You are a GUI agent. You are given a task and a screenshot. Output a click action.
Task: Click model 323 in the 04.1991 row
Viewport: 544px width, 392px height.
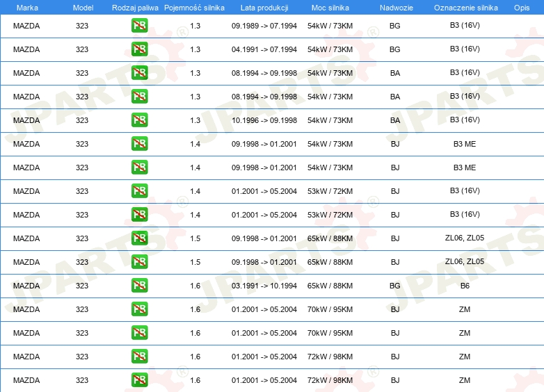click(x=82, y=49)
